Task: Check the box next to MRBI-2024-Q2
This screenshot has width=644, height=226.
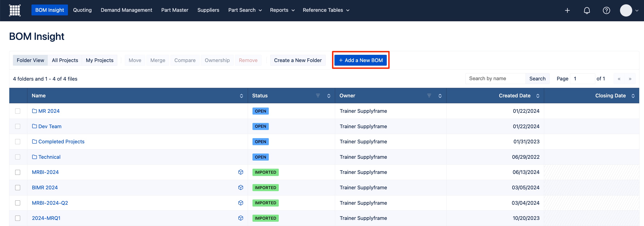Action: click(18, 203)
